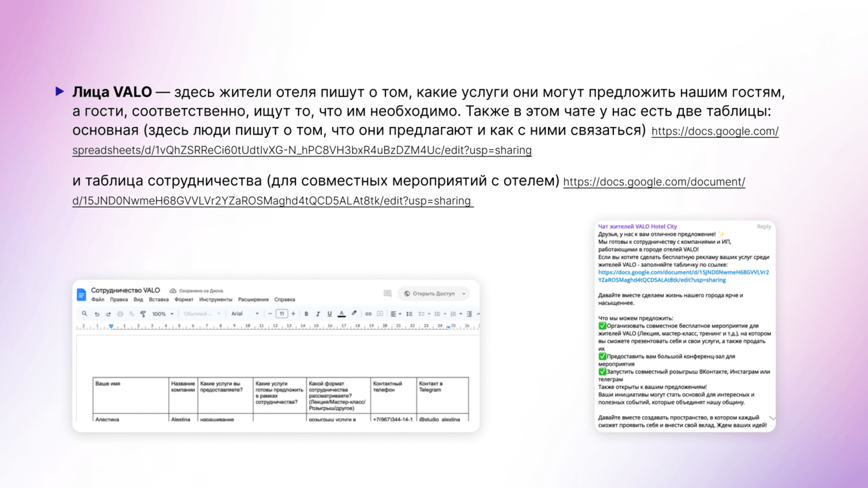Open the Arial font dropdown
Screen dimensions: 868x488
[245, 314]
